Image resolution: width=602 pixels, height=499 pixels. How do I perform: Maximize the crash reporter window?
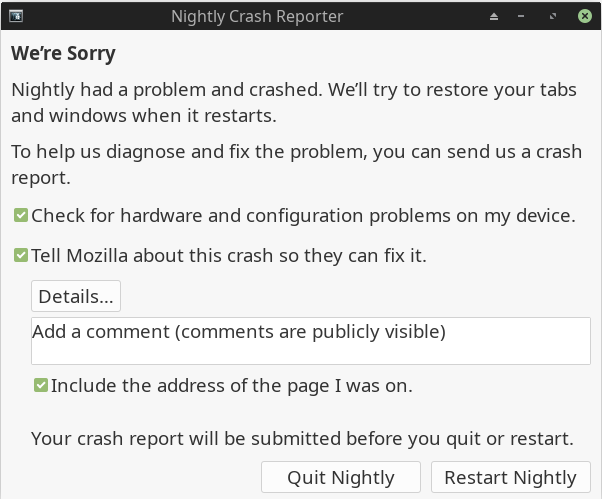coord(553,17)
